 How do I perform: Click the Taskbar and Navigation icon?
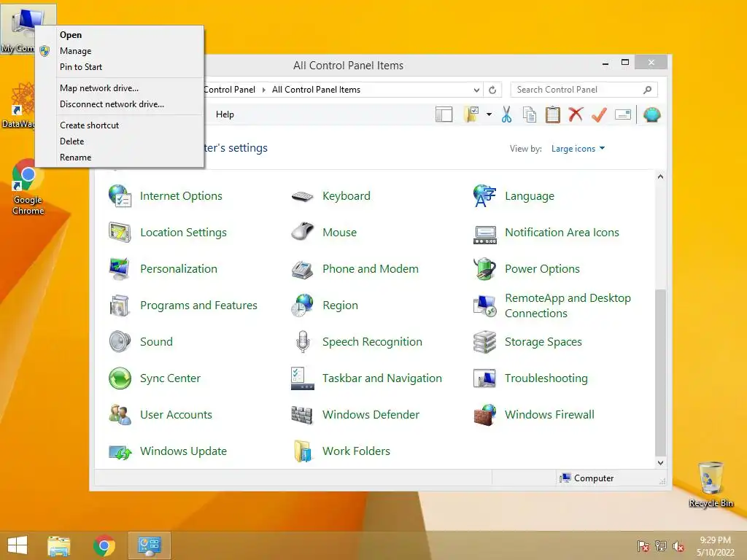[x=303, y=378]
